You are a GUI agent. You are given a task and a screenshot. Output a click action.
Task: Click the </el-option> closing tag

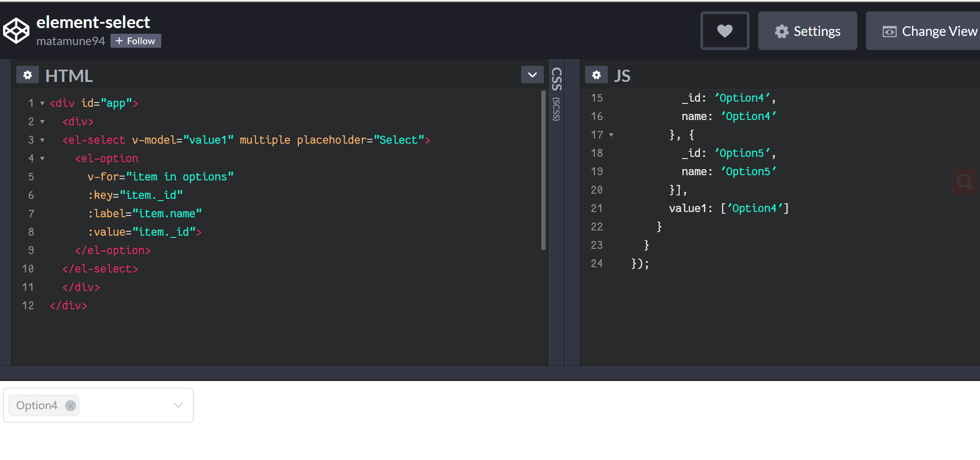click(x=113, y=251)
